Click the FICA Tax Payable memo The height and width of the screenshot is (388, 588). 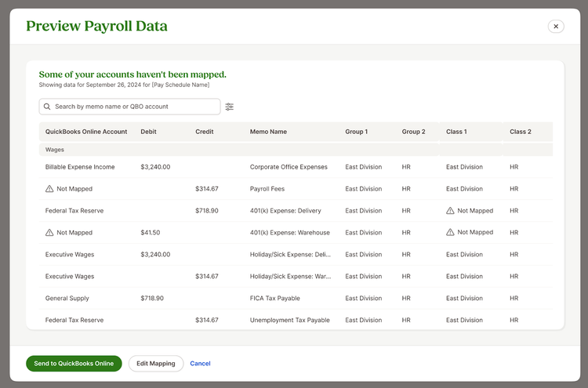click(x=275, y=298)
